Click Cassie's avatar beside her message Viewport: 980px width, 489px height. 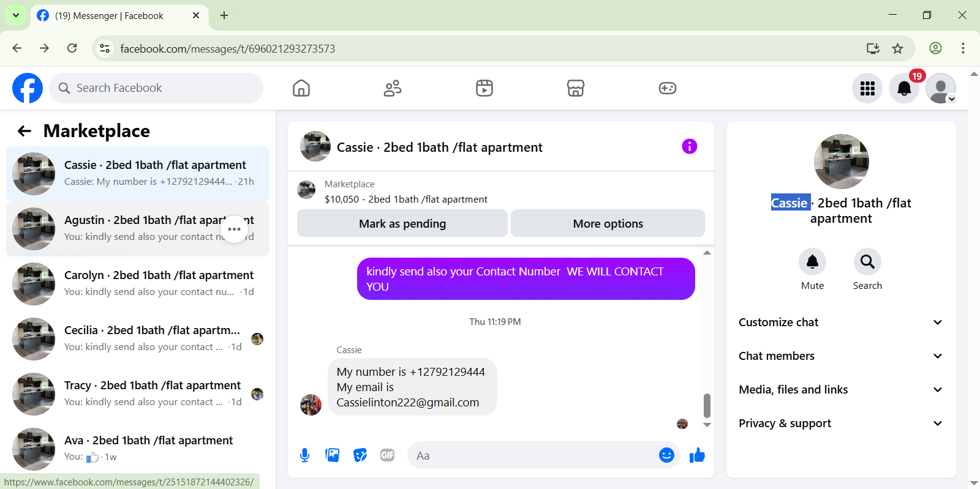point(311,405)
